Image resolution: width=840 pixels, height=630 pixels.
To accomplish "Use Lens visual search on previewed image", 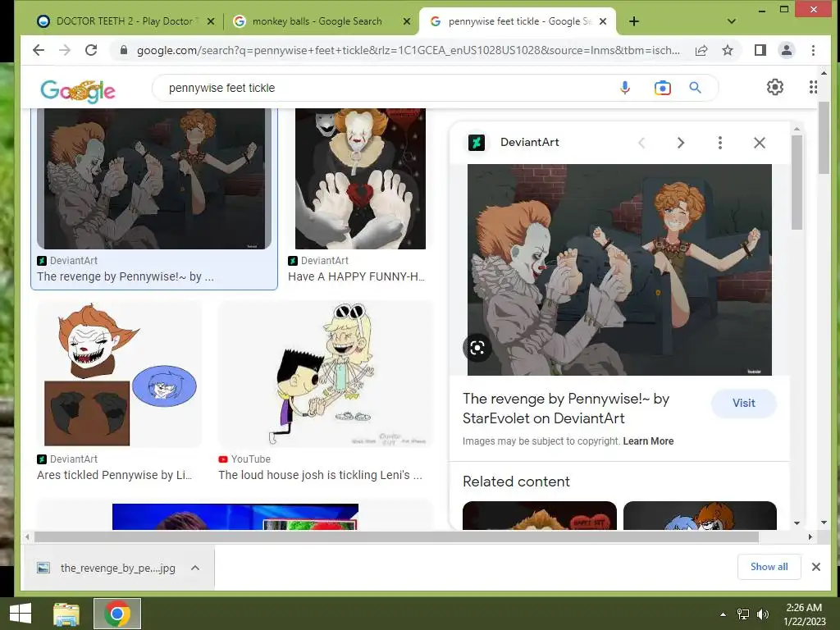I will (x=477, y=348).
